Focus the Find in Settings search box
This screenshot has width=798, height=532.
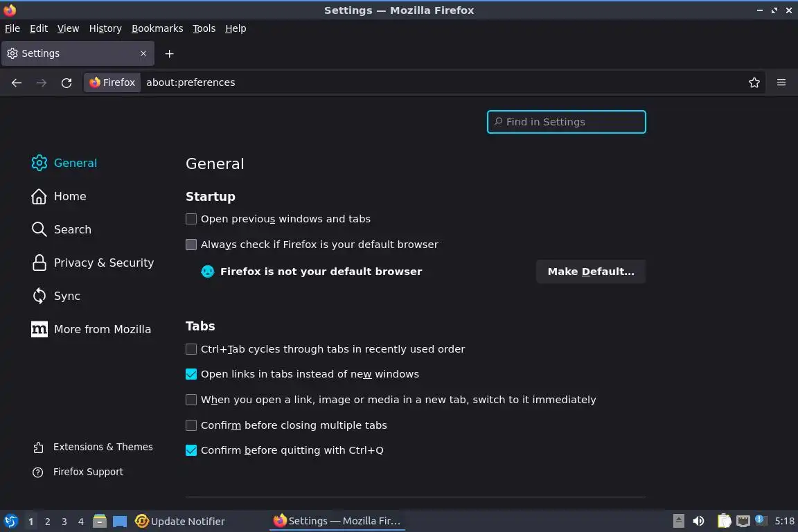coord(567,122)
